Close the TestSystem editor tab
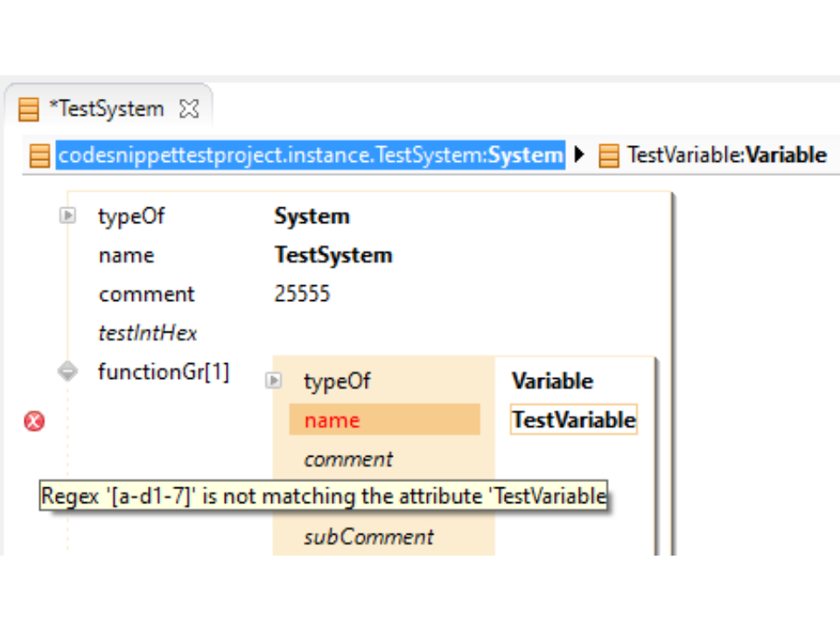The height and width of the screenshot is (630, 840). tap(188, 109)
